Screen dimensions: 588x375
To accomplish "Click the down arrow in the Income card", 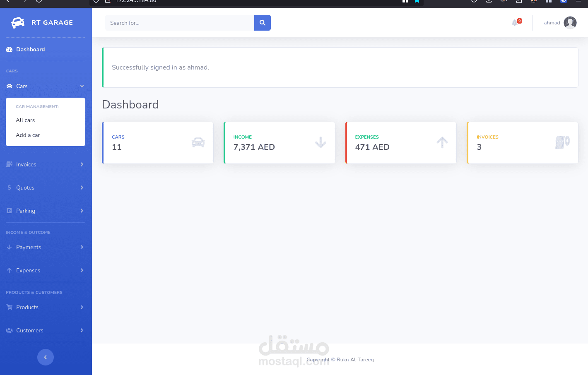I will point(321,142).
